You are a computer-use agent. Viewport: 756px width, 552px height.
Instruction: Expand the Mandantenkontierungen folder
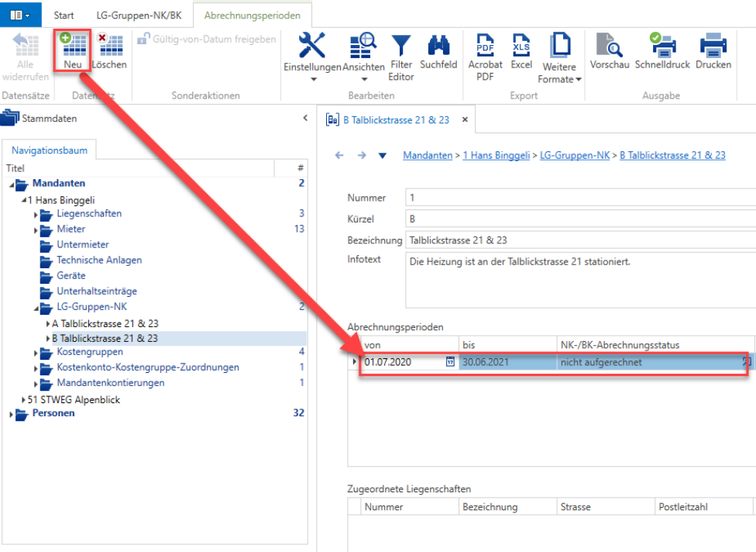36,384
